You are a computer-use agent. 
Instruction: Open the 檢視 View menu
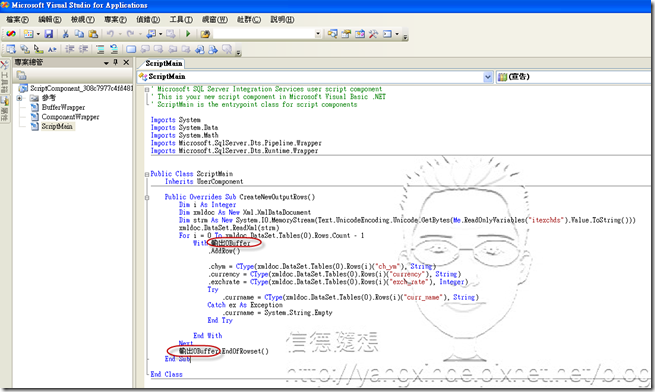(x=83, y=20)
